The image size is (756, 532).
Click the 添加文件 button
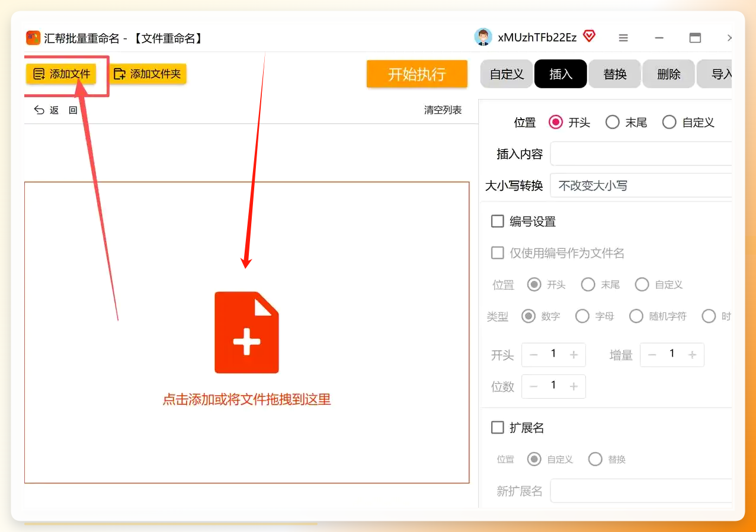point(61,74)
